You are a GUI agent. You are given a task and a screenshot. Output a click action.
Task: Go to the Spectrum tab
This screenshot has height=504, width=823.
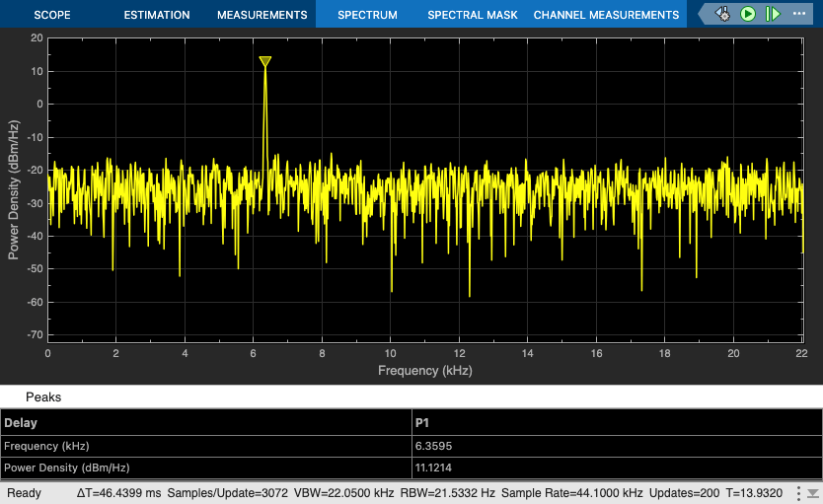coord(367,15)
